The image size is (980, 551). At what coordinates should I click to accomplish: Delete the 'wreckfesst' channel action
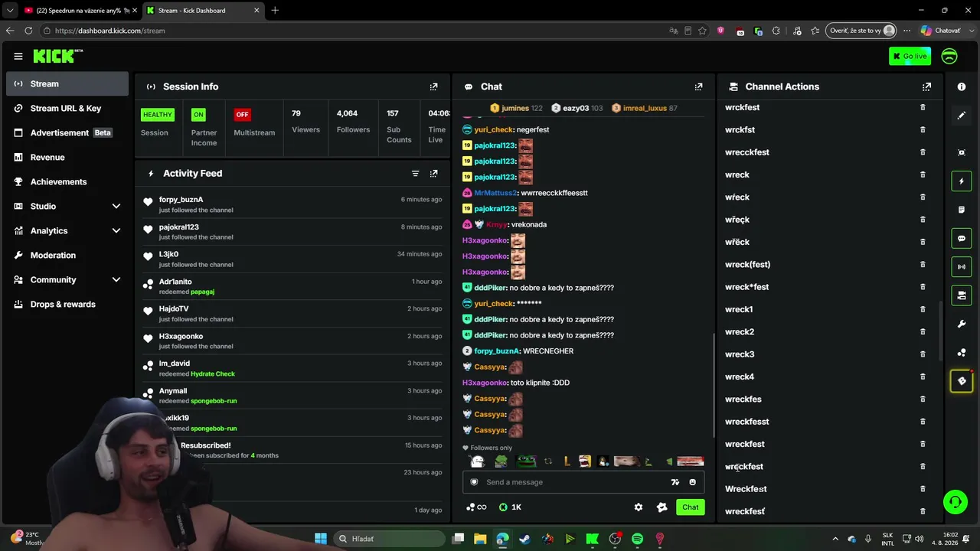(923, 422)
